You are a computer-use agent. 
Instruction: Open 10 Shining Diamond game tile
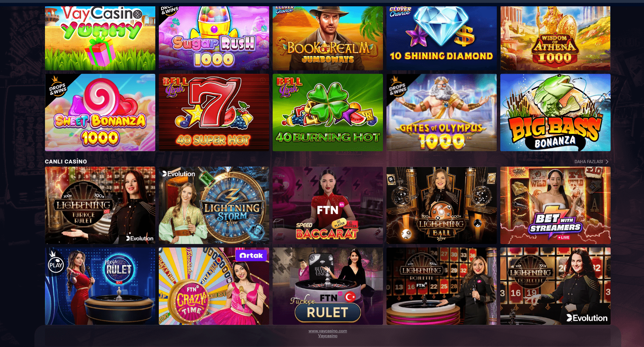point(441,38)
